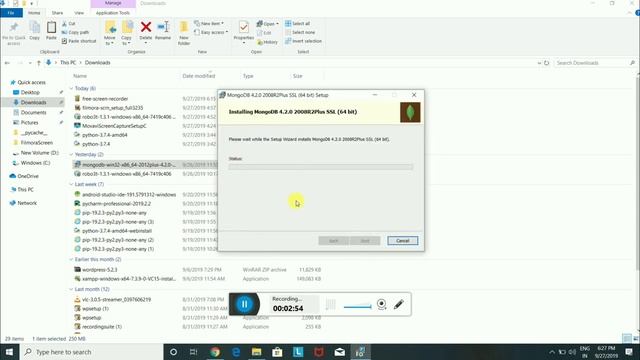Click Select none in ribbon

pyautogui.click(x=300, y=32)
